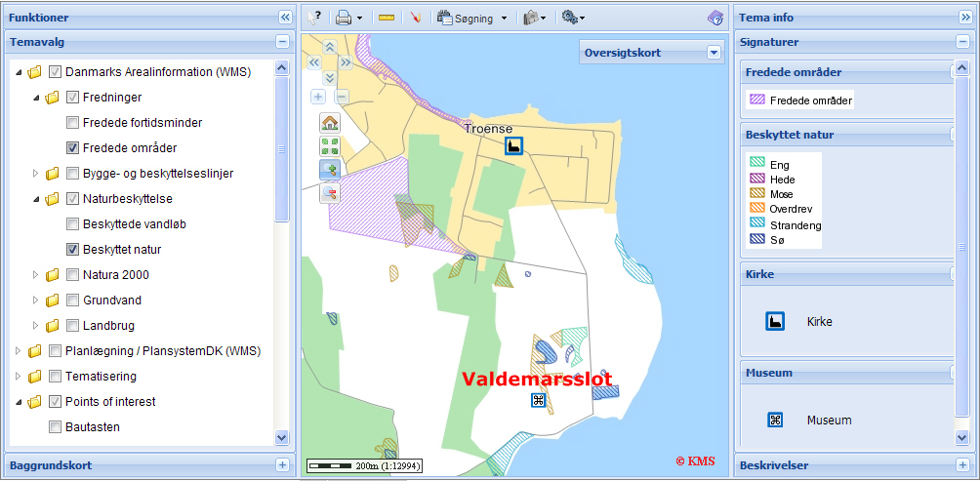Enable Natura 2000 checkbox
Image resolution: width=980 pixels, height=481 pixels.
pos(72,275)
